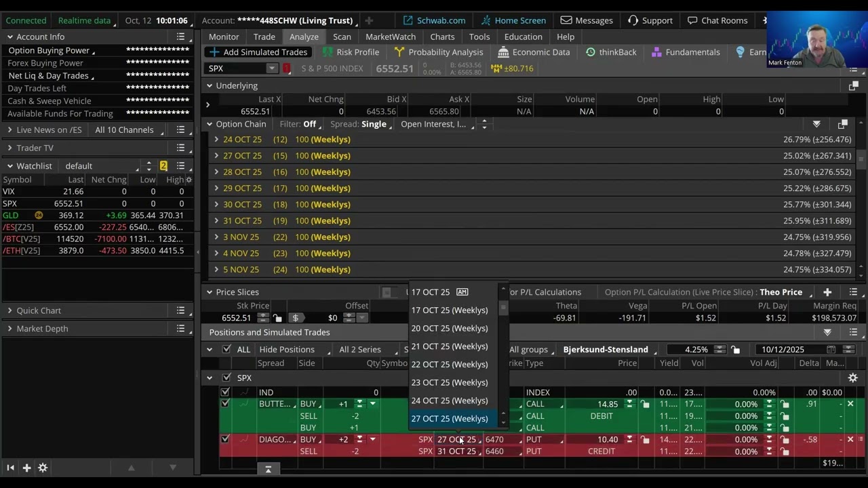Screen dimensions: 868x488
Task: Expand the 24 OCT 25 option series
Action: pyautogui.click(x=216, y=140)
